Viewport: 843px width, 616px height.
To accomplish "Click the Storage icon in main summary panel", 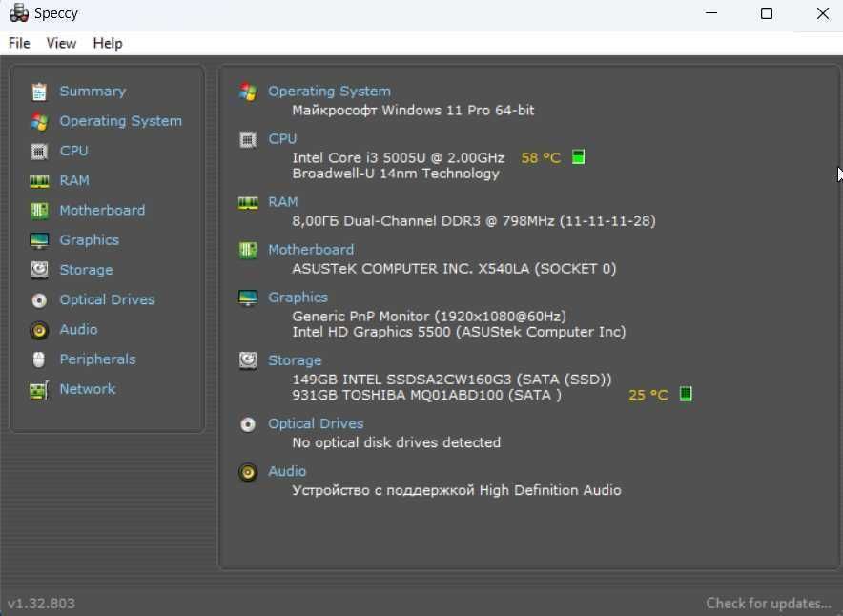I will pos(248,360).
